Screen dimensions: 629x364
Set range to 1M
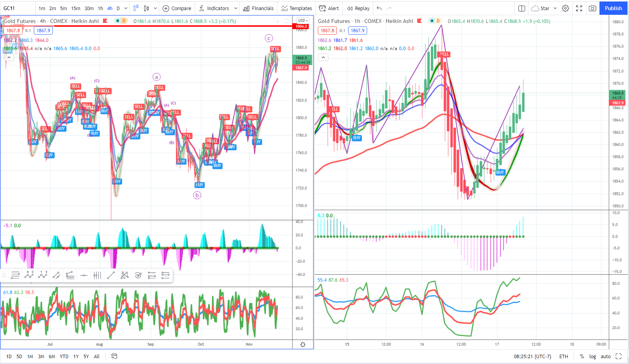click(30, 356)
